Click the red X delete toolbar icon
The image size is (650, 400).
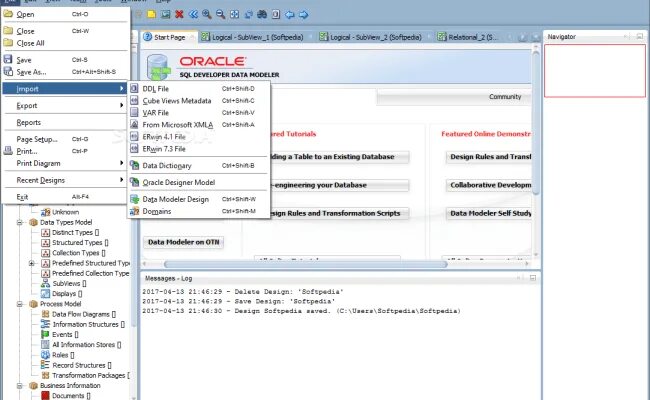[x=179, y=15]
